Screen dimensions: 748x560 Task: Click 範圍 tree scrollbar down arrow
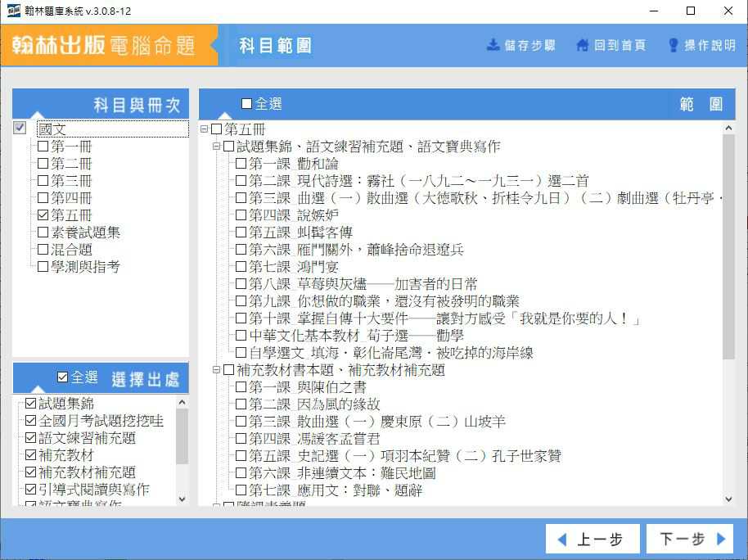(x=728, y=499)
